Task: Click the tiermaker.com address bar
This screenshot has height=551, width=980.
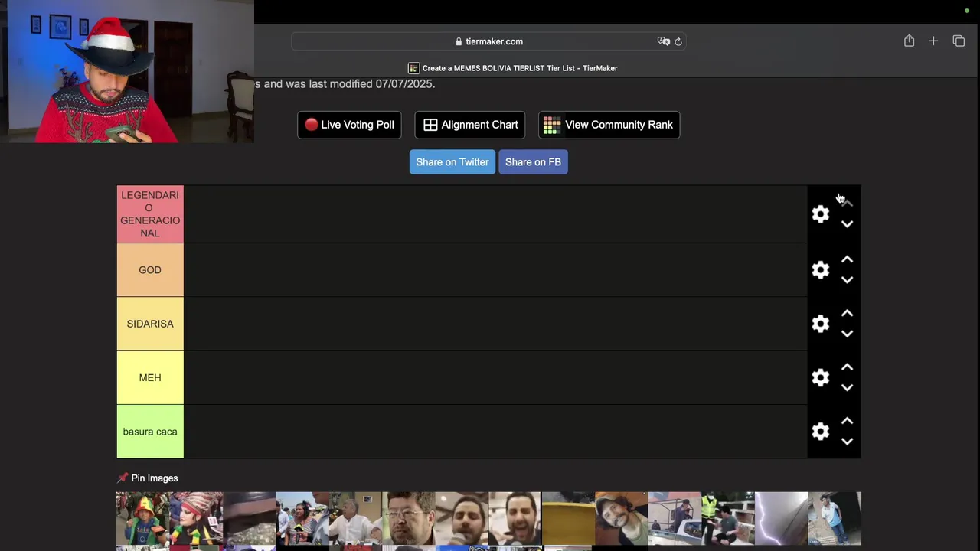Action: pos(488,41)
